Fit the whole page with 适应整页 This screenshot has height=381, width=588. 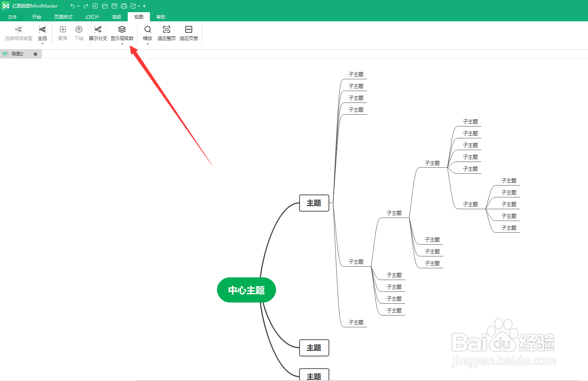(167, 33)
